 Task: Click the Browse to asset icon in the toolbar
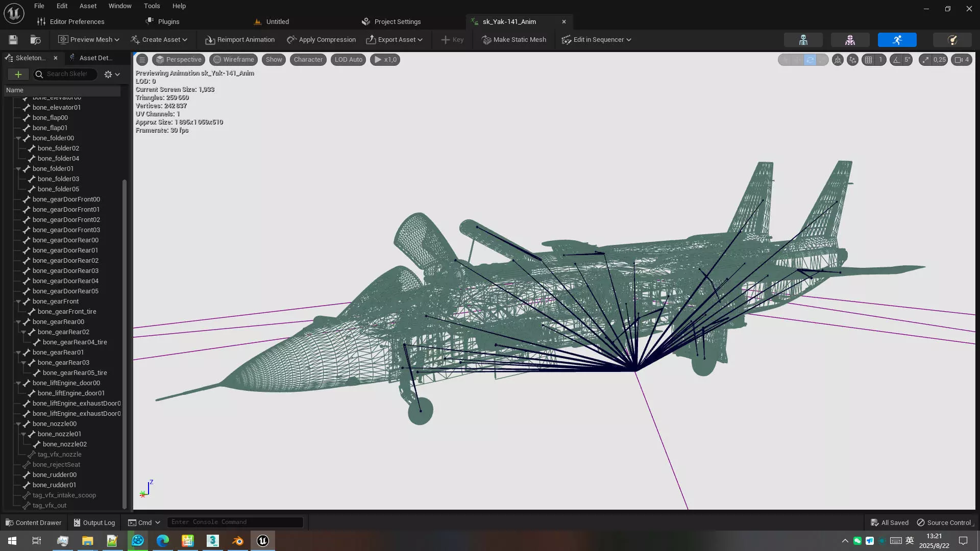pyautogui.click(x=35, y=40)
